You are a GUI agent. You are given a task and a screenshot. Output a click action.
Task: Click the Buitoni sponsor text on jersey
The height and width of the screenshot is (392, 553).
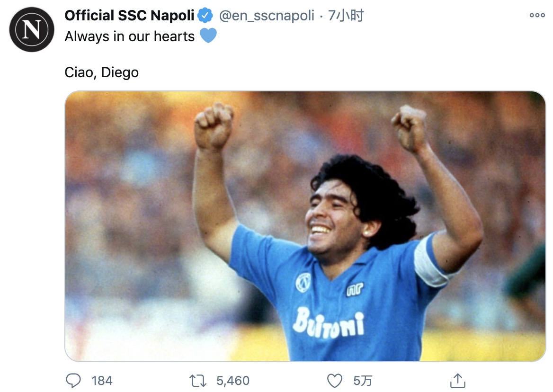pos(328,323)
